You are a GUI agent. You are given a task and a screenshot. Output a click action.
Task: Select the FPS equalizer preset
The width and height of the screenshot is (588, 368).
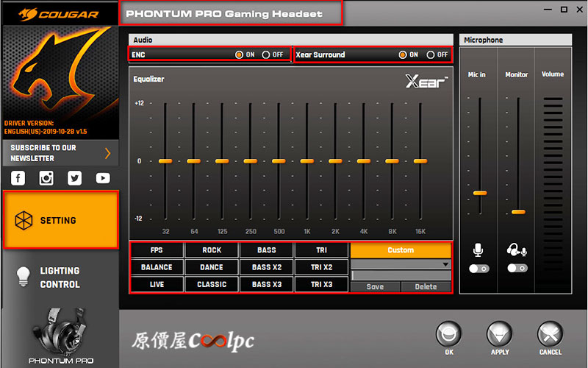[157, 250]
